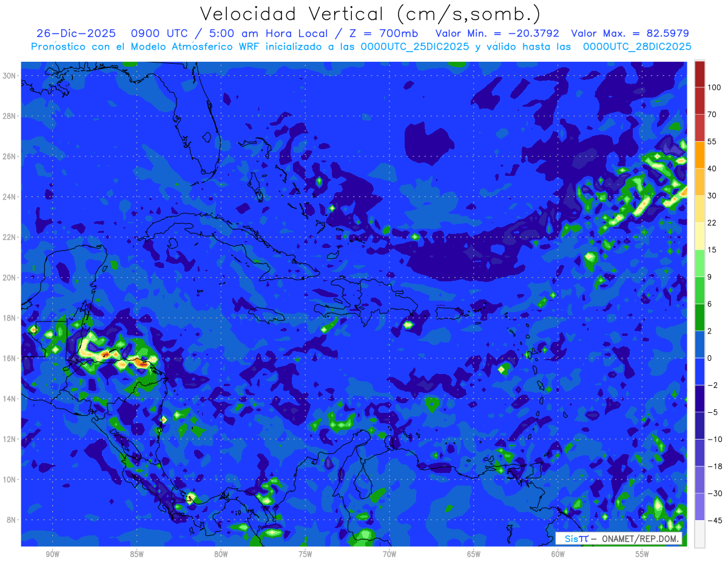Screen dimensions: 728x562
Task: Click the '0000UTC_28DIC2025' valid-until time
Action: click(637, 47)
